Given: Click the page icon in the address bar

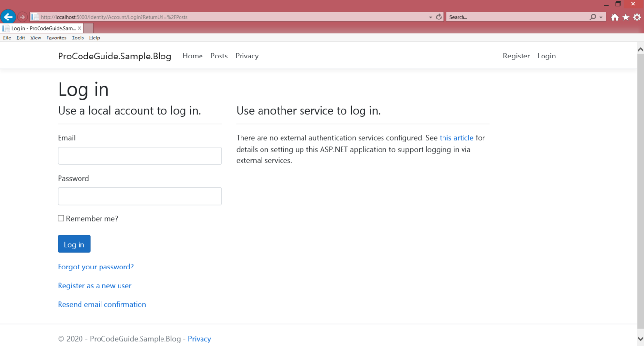Looking at the screenshot, I should (x=35, y=16).
